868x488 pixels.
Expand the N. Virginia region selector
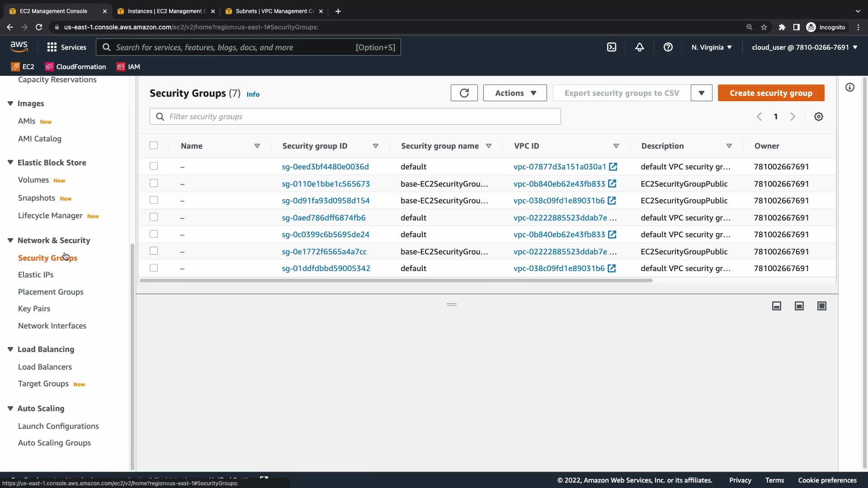pos(711,47)
